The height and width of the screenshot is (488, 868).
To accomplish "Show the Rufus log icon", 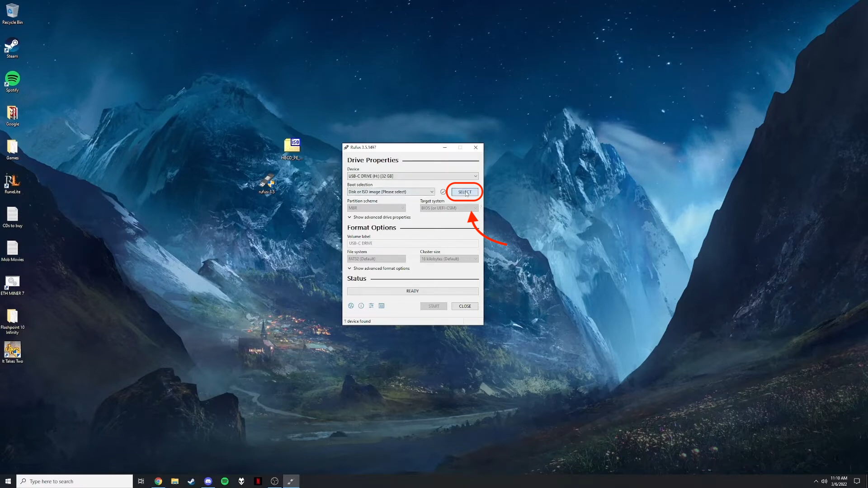I will point(382,306).
